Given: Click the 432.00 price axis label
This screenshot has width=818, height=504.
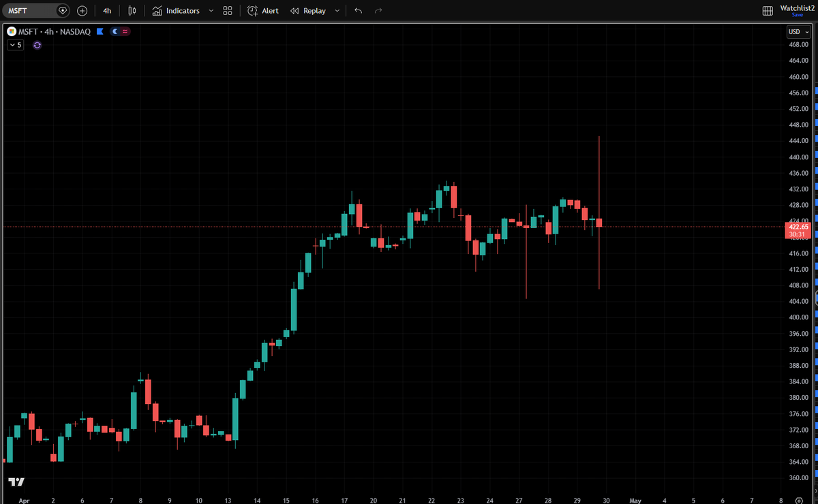Looking at the screenshot, I should pyautogui.click(x=798, y=189).
